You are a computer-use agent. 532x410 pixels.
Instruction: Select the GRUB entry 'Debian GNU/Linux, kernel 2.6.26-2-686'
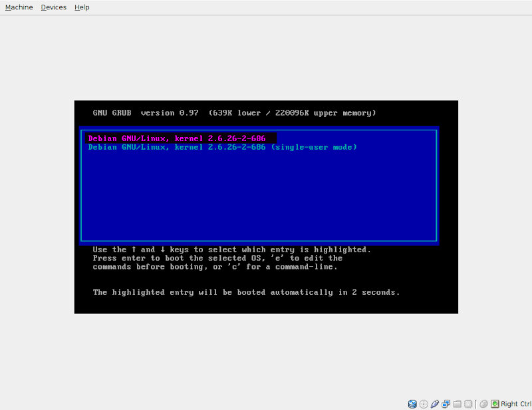click(181, 138)
